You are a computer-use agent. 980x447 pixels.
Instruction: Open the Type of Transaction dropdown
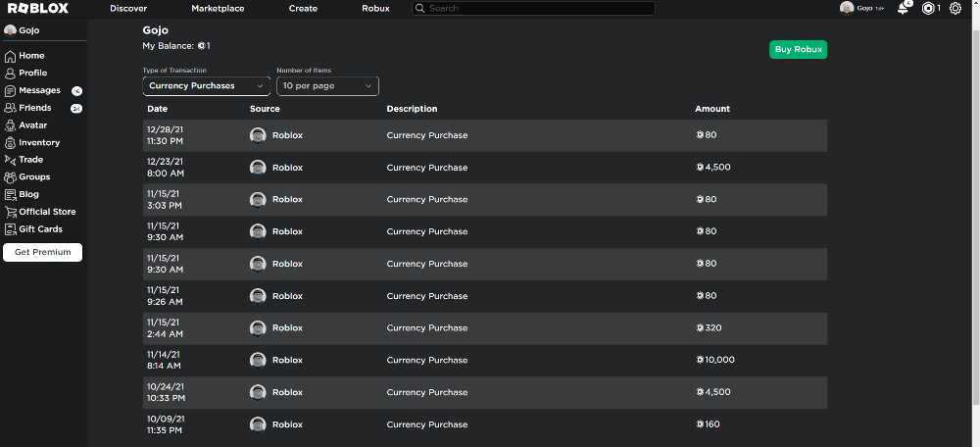pos(206,86)
